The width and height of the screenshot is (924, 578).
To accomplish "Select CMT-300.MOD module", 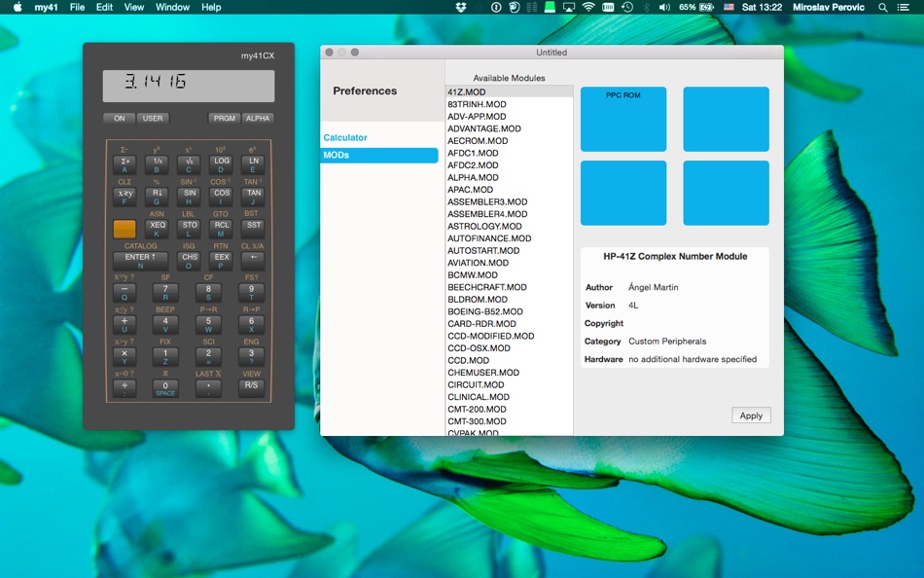I will click(509, 421).
